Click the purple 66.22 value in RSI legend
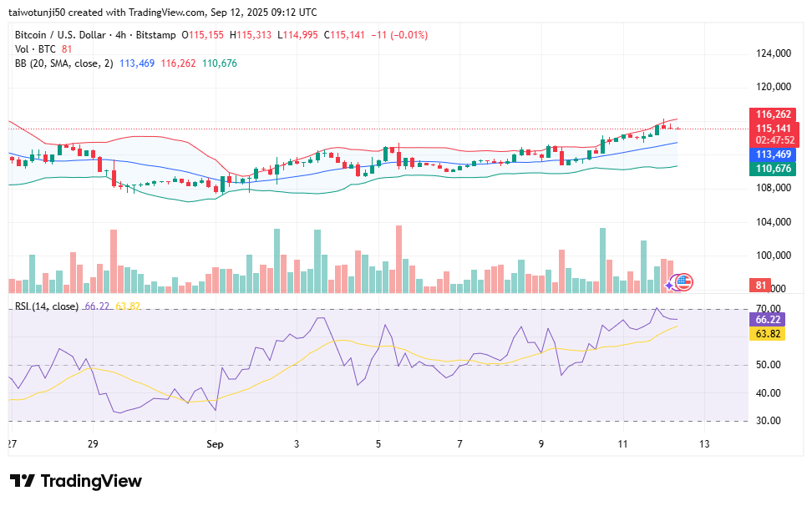 coord(97,306)
